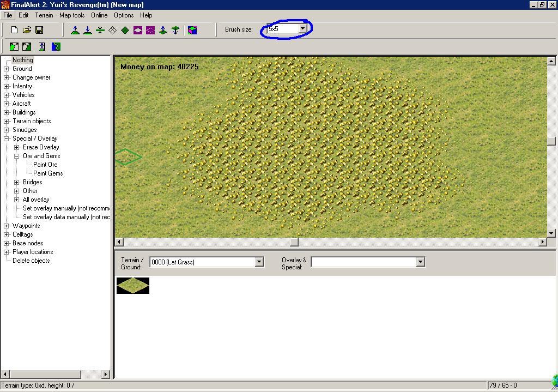Toggle the first purple tileset mode
558x392 pixels.
tap(138, 30)
